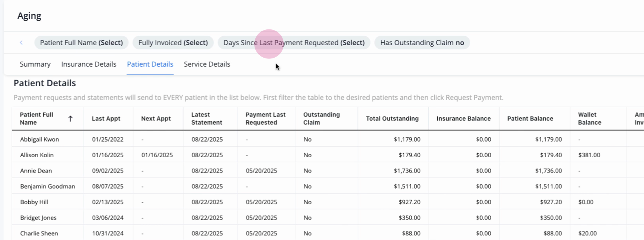The height and width of the screenshot is (240, 644).
Task: Click total outstanding $1,179.00 for Abbigail Kwon
Action: pos(407,139)
